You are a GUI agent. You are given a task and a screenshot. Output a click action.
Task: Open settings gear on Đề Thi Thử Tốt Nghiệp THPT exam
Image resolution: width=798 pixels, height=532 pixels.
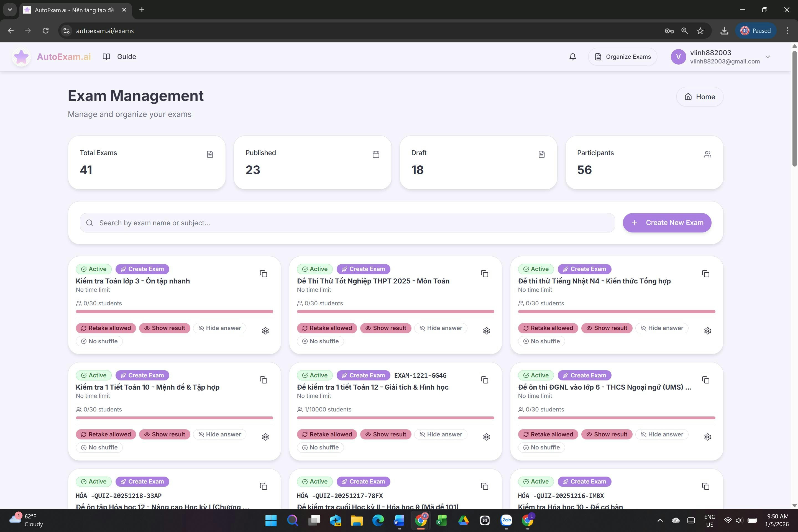tap(486, 330)
